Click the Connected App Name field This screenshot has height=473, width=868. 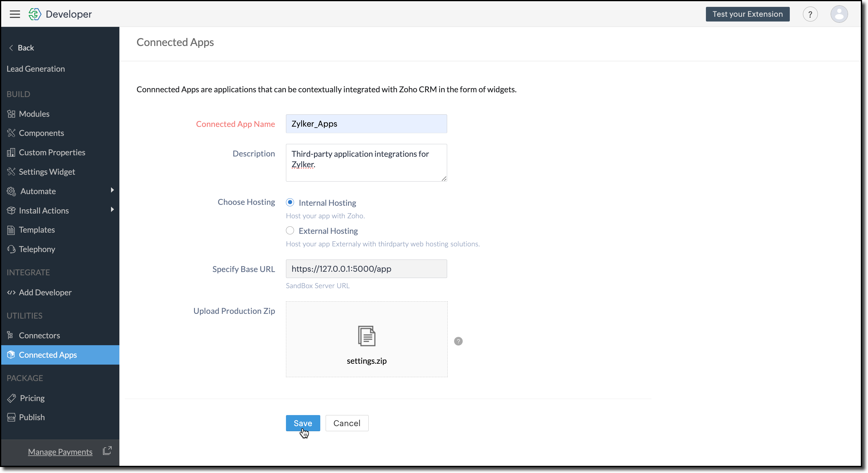pos(366,124)
